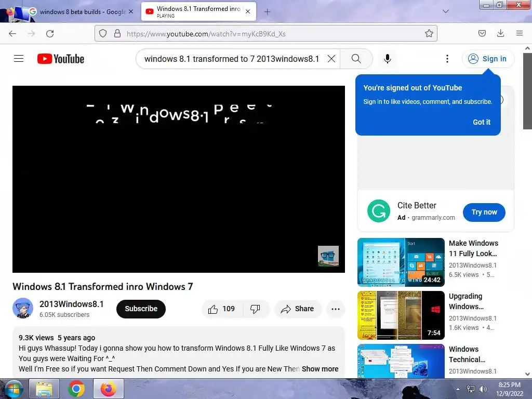532x399 pixels.
Task: Open the Pocket save icon
Action: (x=482, y=33)
